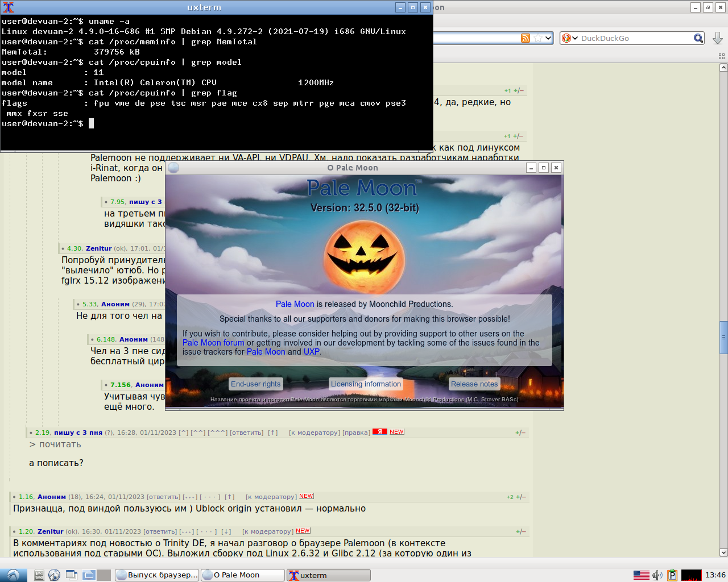Click the [^^^] thread root link on comment 2.19
This screenshot has width=728, height=582.
tap(217, 433)
